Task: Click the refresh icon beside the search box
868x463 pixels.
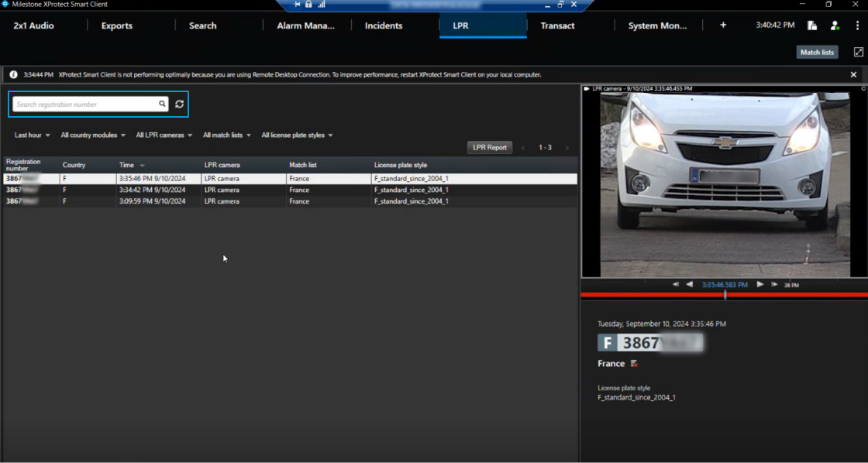Action: click(x=179, y=104)
